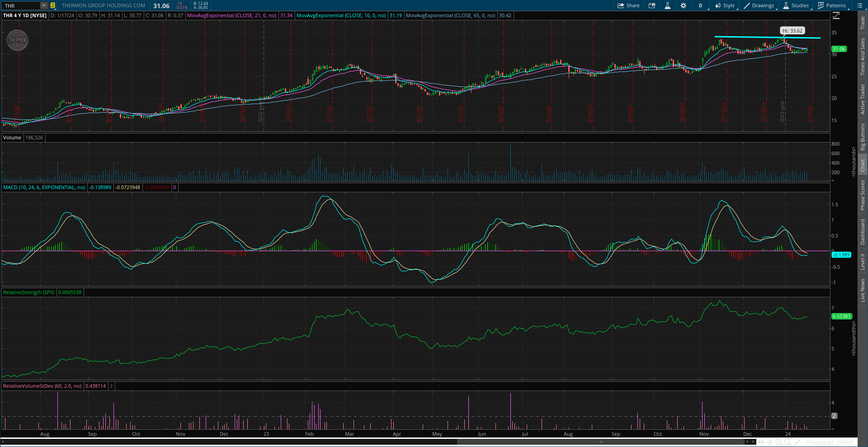This screenshot has height=447, width=868.
Task: Open the Drawings tools menu
Action: (759, 5)
